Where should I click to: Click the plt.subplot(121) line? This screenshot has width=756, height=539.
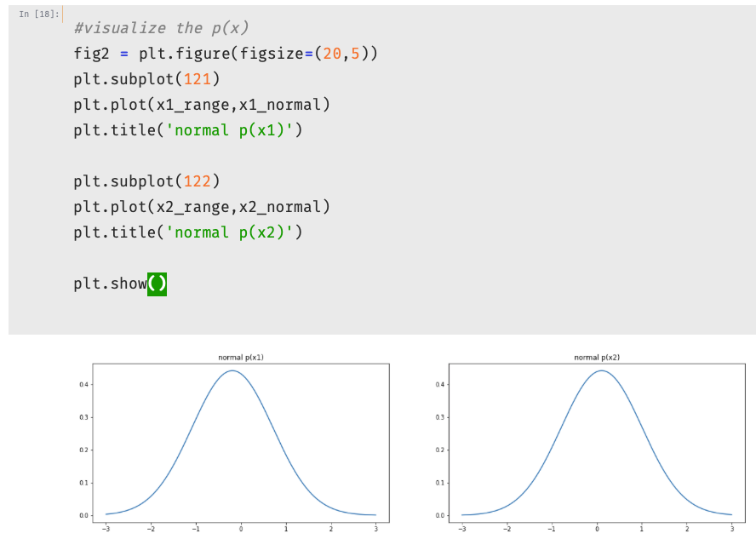tap(146, 78)
